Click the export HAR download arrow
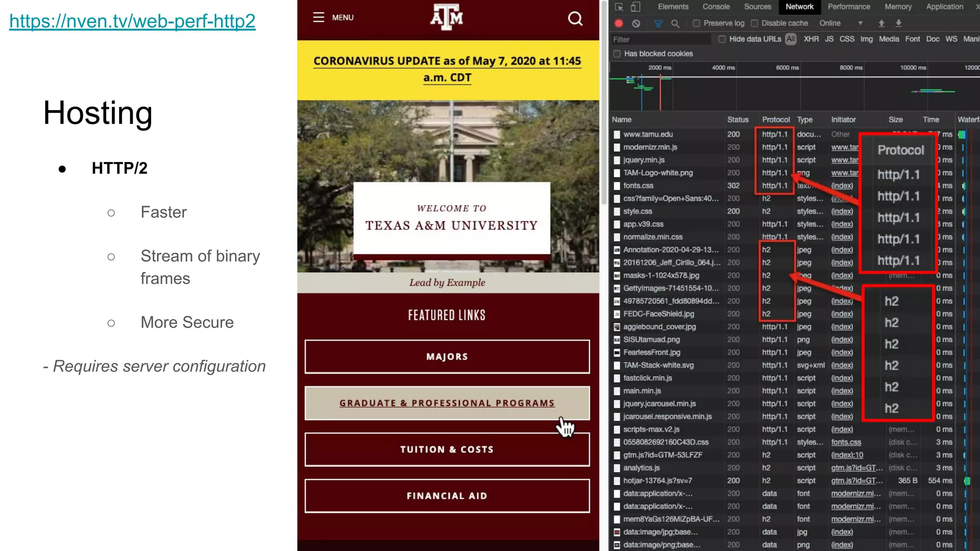 coord(899,23)
